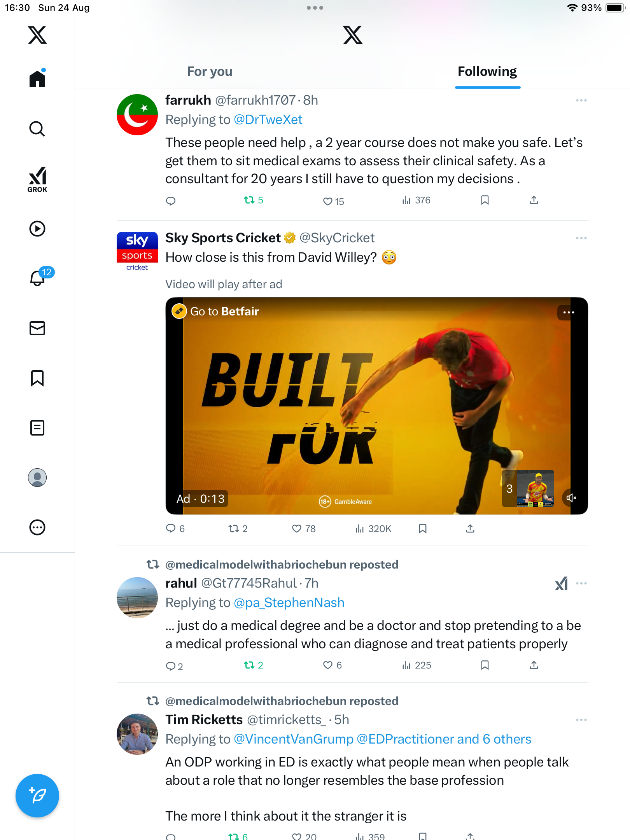
Task: Open the sidebar video play icon
Action: (x=37, y=229)
